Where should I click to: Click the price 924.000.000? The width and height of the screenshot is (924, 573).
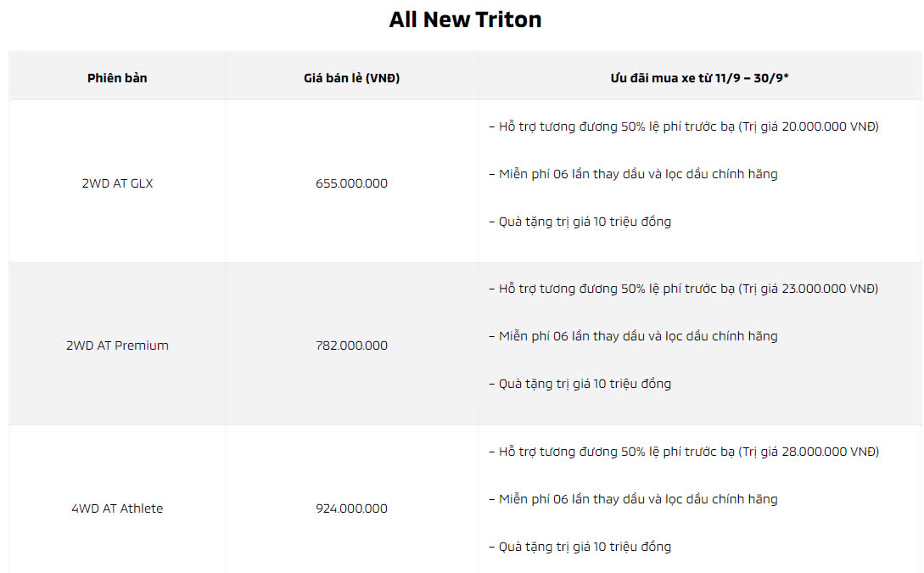coord(351,508)
